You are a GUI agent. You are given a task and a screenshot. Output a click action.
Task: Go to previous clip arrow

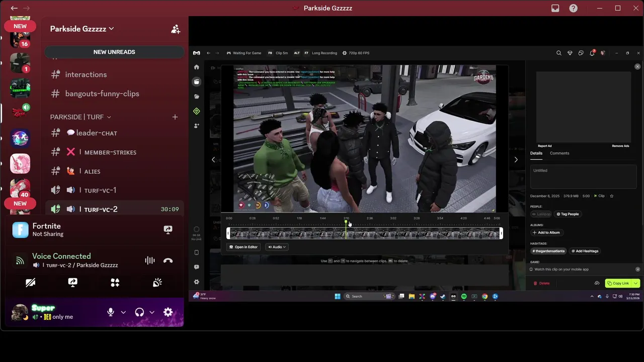pyautogui.click(x=213, y=159)
